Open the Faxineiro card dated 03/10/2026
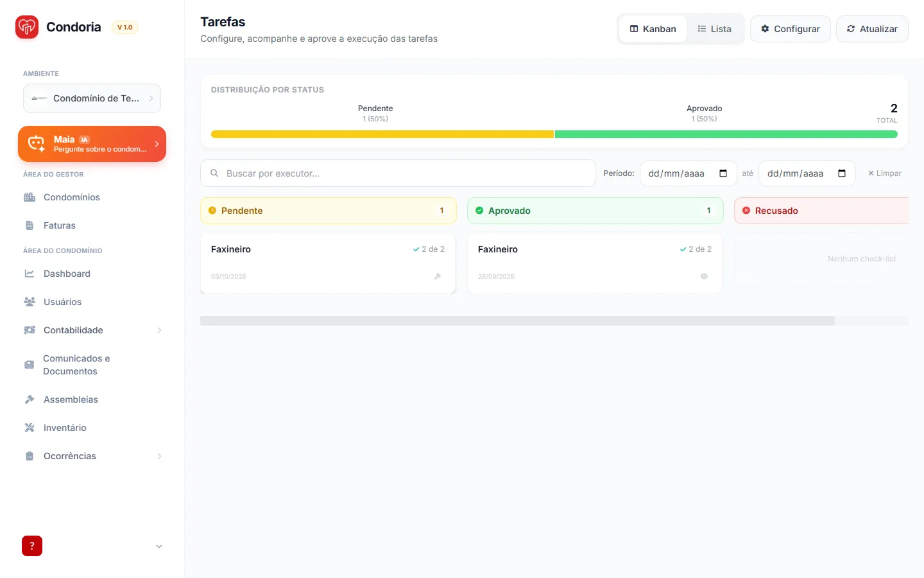Viewport: 924px width, 578px height. (328, 263)
